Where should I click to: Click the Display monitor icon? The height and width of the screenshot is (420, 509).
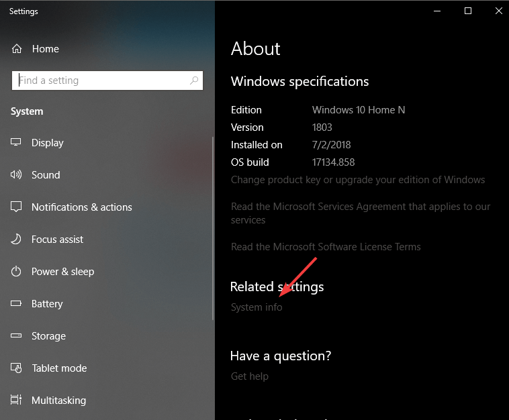16,142
